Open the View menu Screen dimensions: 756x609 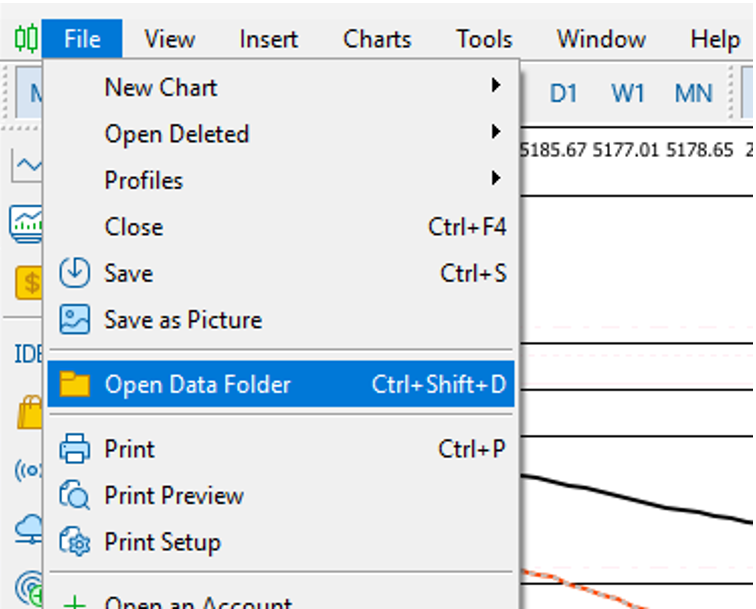click(x=170, y=39)
